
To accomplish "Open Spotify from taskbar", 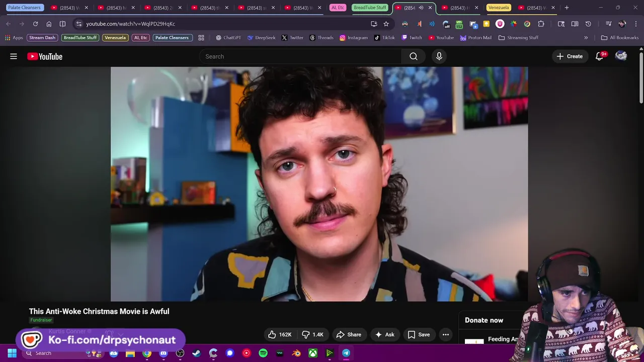I will [x=263, y=353].
